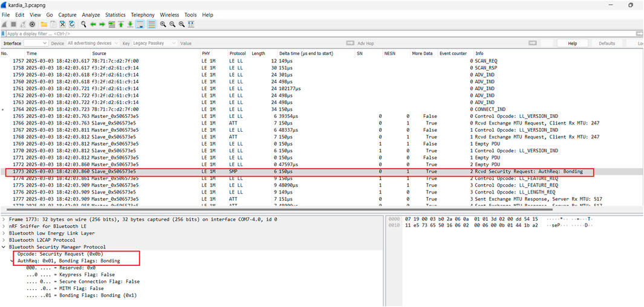Click the Defaults button
This screenshot has height=307, width=644.
607,44
